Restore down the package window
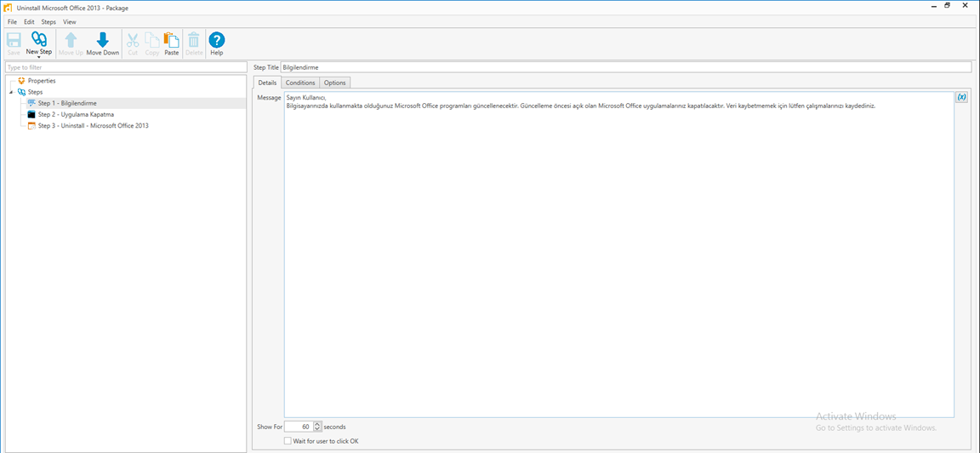Screen dimensions: 980x453 (x=947, y=6)
